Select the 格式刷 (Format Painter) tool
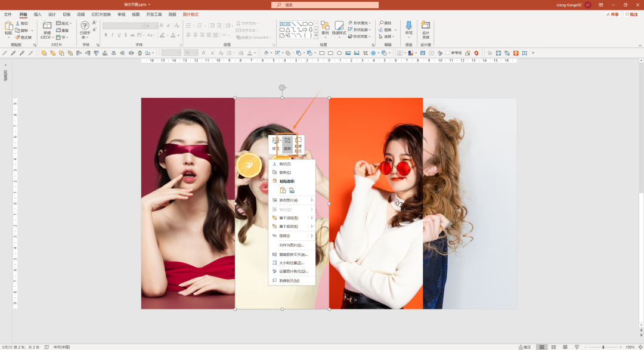This screenshot has height=350, width=644. (x=24, y=37)
